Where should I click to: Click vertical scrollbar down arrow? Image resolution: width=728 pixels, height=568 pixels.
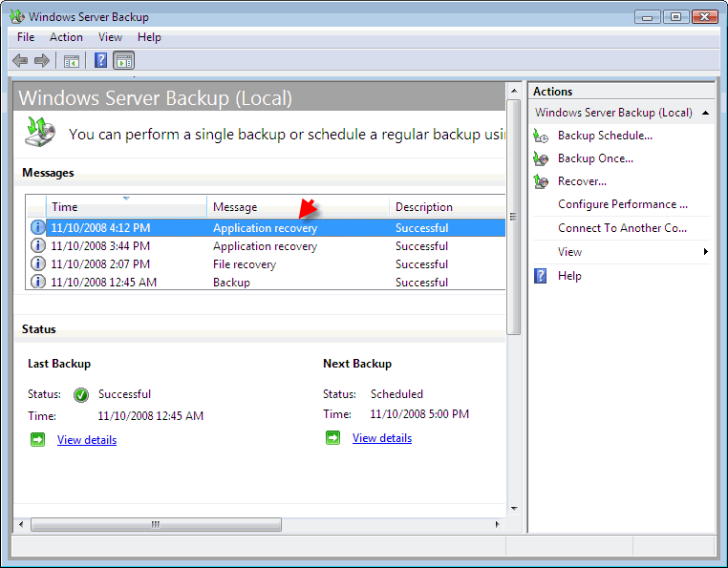513,509
